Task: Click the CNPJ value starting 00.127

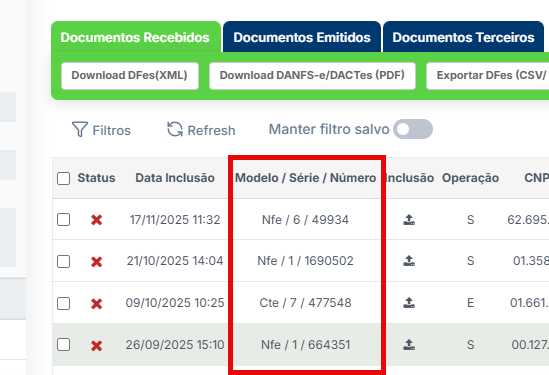Action: click(530, 345)
